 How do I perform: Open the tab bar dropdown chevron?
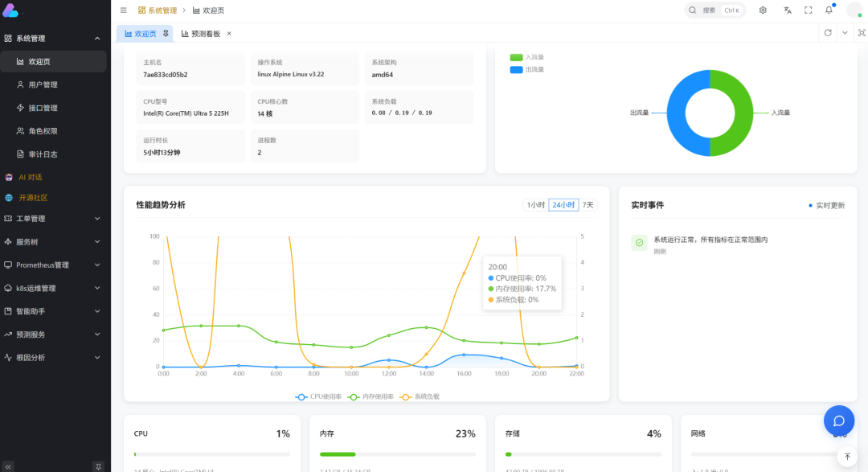click(845, 33)
